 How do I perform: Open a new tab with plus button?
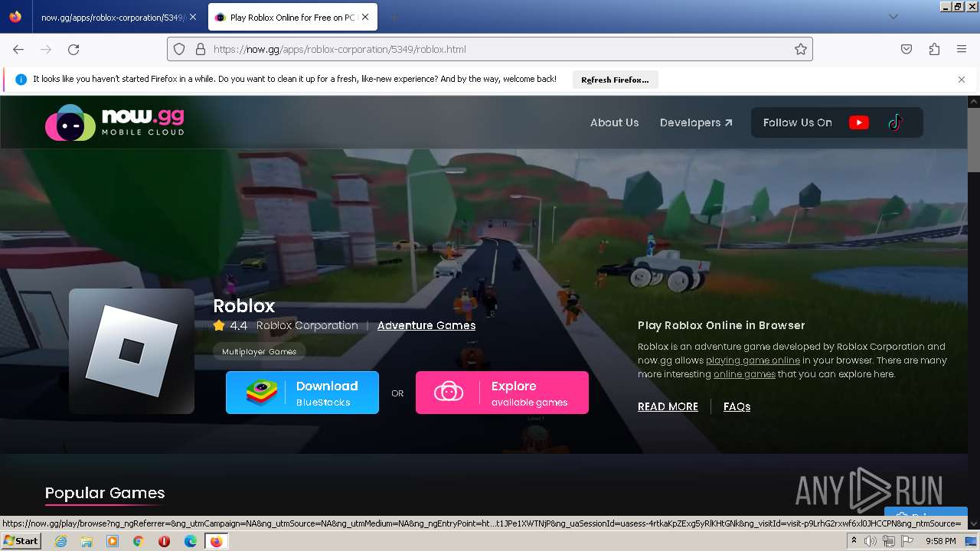(394, 17)
